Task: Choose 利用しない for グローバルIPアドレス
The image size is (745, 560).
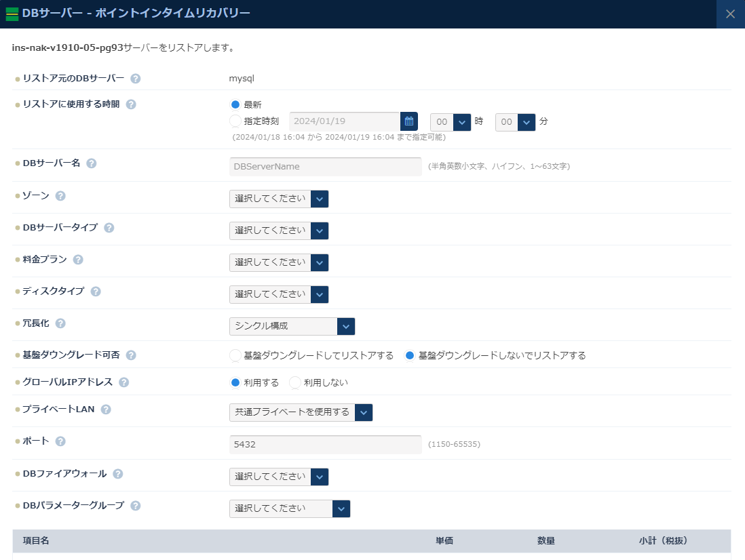Action: (295, 382)
